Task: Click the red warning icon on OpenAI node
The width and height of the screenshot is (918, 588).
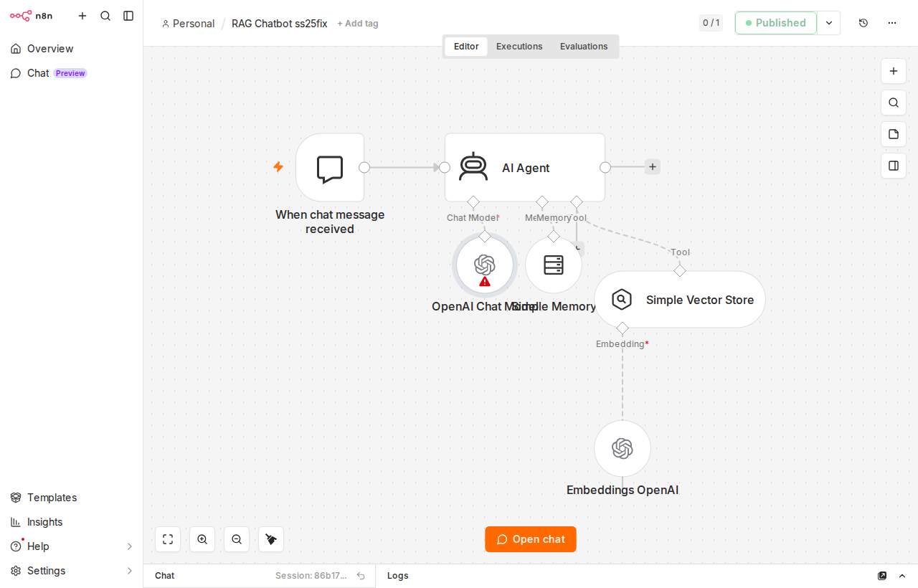Action: tap(485, 281)
